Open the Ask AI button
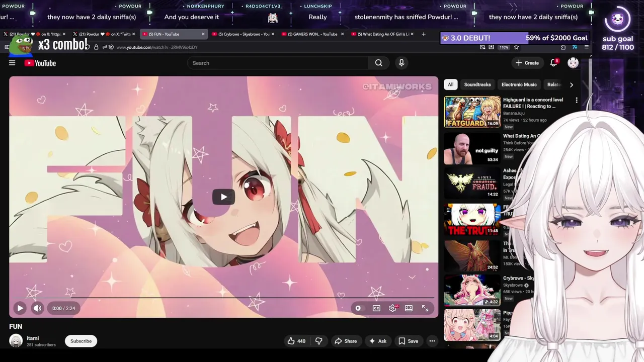644x362 pixels. click(x=377, y=341)
